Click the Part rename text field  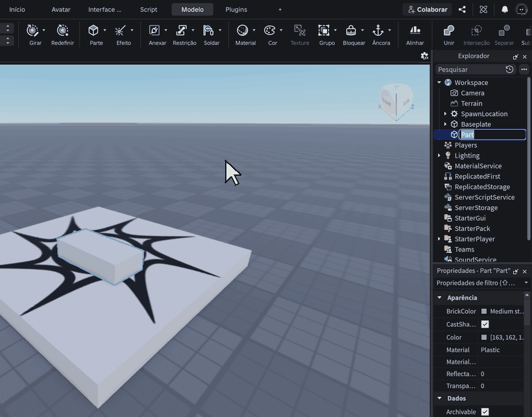[492, 135]
